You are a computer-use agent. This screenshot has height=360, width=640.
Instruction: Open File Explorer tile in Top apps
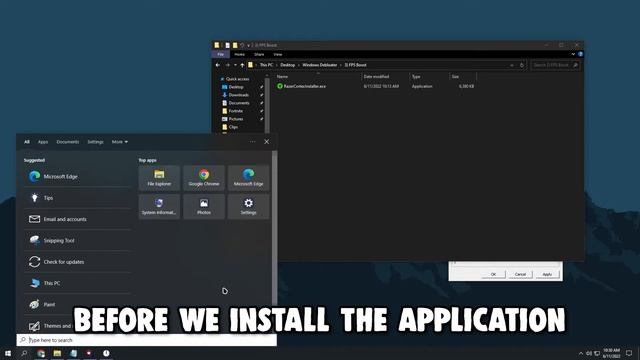[159, 178]
